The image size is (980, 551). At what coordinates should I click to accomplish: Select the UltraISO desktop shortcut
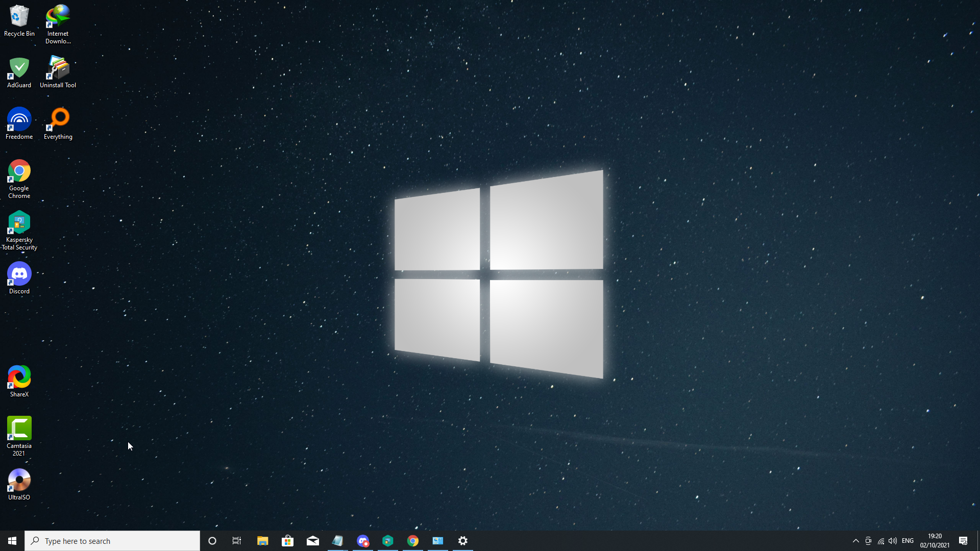click(19, 484)
